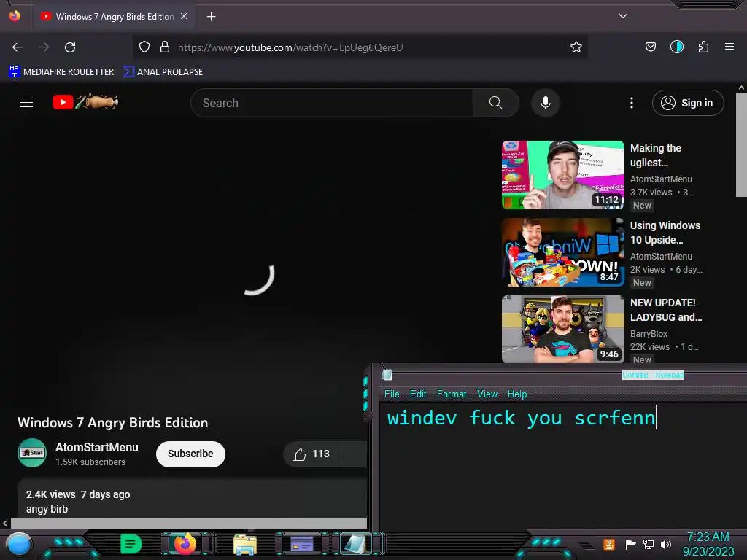Open the Pocket save icon
This screenshot has width=747, height=560.
coord(650,47)
